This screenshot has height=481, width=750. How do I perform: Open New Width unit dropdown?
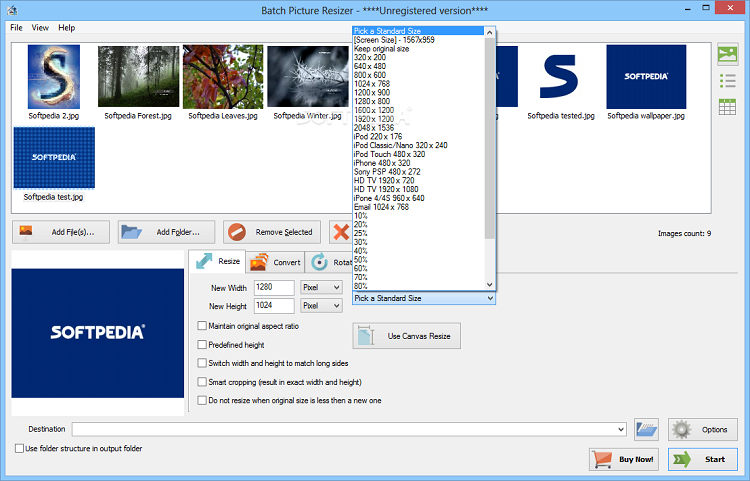click(321, 287)
